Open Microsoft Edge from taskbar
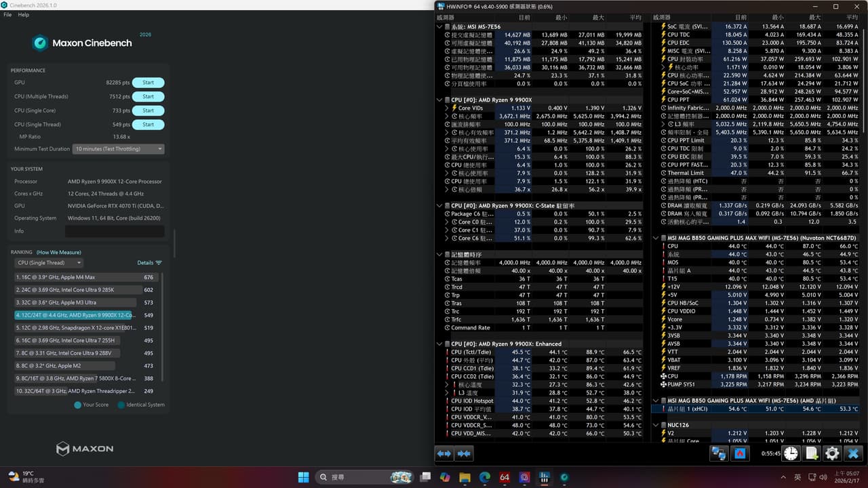The height and width of the screenshot is (488, 868). 485,477
